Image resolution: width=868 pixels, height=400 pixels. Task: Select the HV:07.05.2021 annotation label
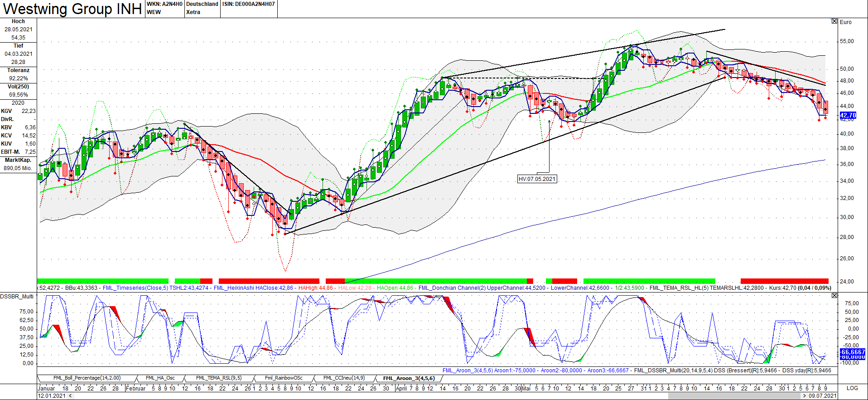tap(537, 179)
